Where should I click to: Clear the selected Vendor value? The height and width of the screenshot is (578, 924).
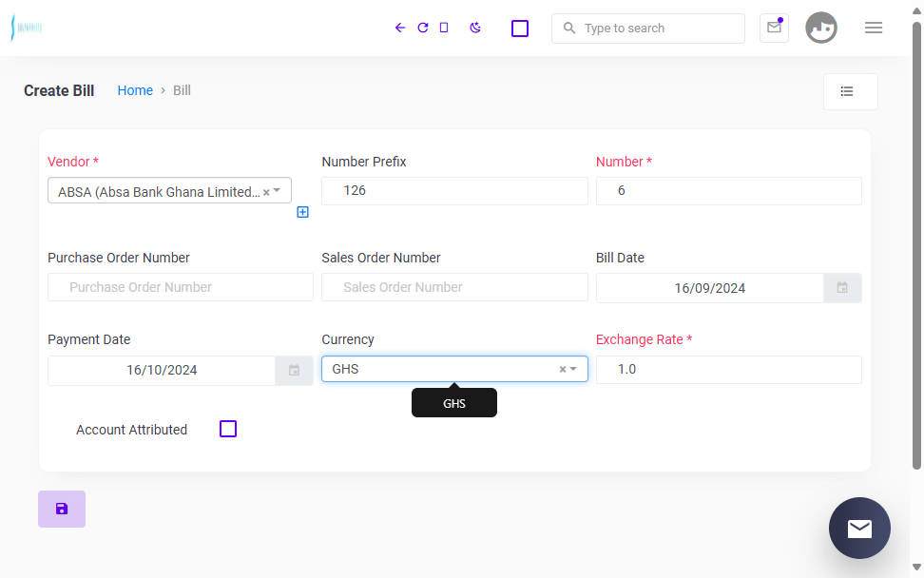pos(266,192)
